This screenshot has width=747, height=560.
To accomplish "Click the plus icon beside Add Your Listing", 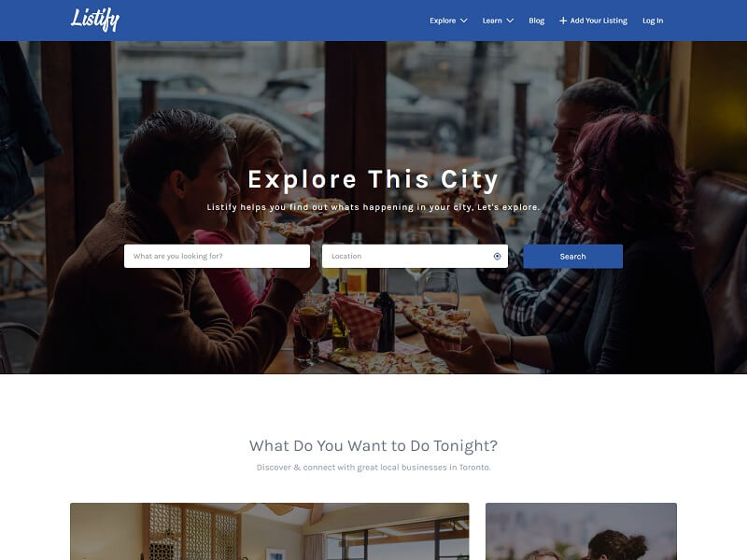I will [563, 21].
